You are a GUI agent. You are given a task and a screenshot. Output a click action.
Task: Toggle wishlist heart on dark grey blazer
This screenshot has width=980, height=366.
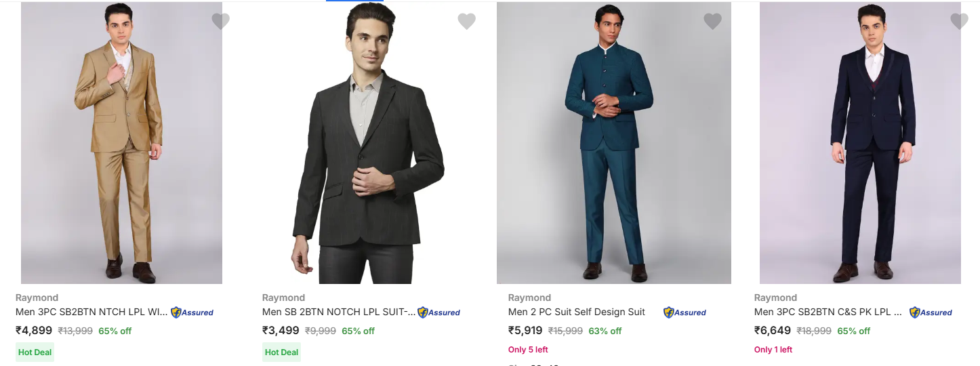click(466, 21)
